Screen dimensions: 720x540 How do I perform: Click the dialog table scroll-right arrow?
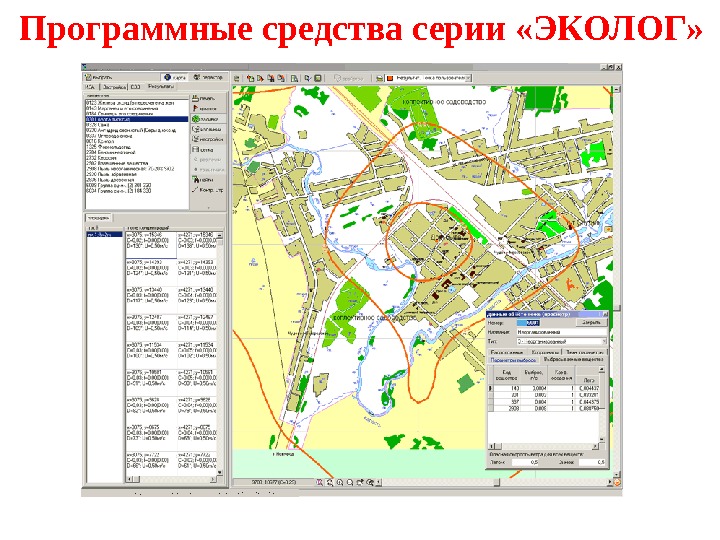tap(595, 446)
